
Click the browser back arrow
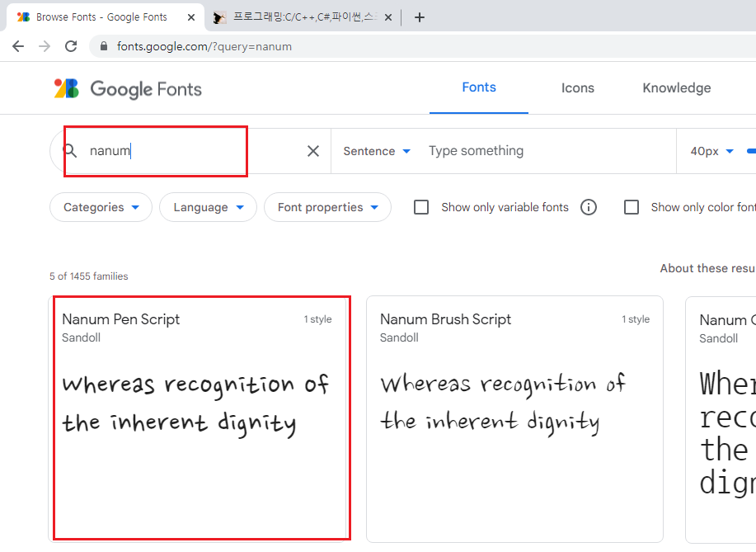(18, 46)
